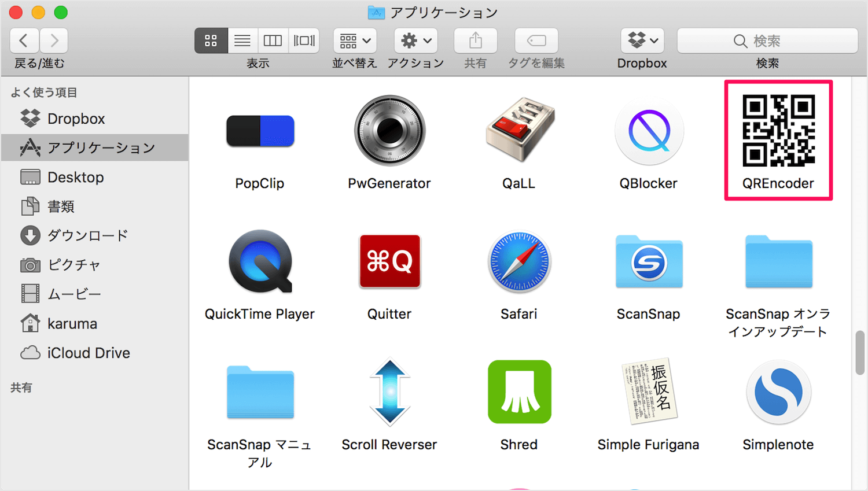The height and width of the screenshot is (491, 868).
Task: Open Desktop in the sidebar
Action: (95, 177)
